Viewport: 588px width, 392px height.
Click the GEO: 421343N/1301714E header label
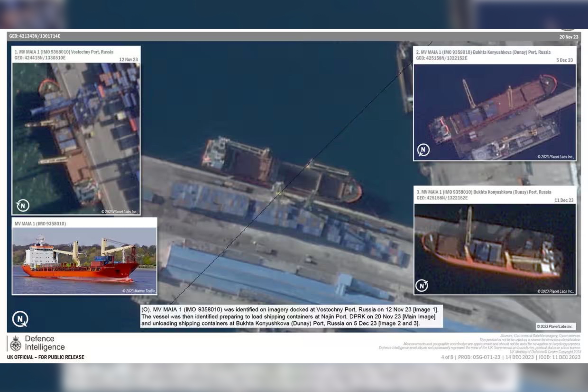34,36
